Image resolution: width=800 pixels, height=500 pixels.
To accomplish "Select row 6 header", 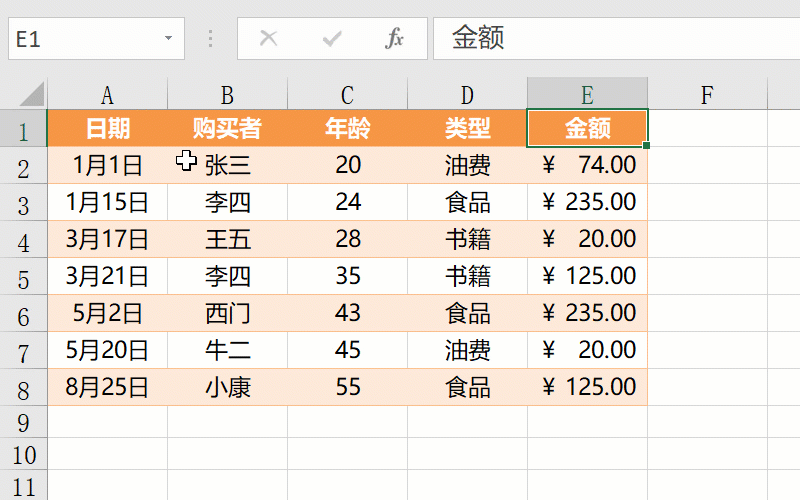I will pos(23,313).
